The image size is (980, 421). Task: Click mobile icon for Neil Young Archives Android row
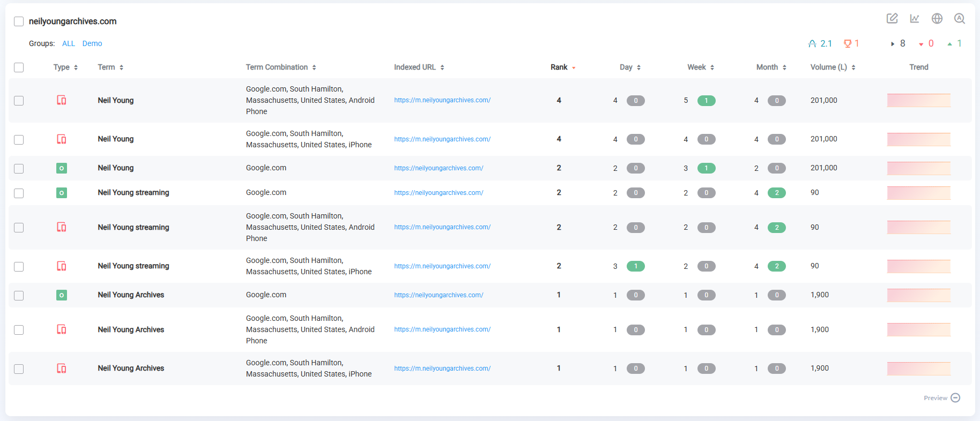point(62,329)
